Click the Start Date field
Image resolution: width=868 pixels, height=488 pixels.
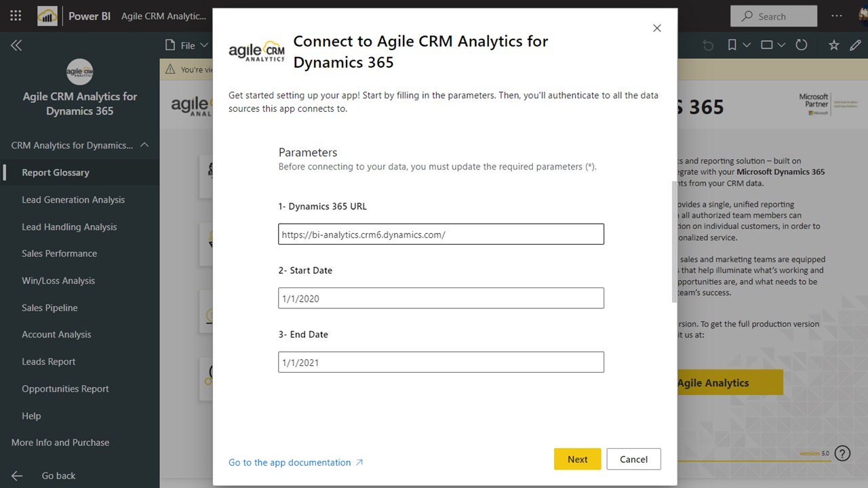point(441,298)
